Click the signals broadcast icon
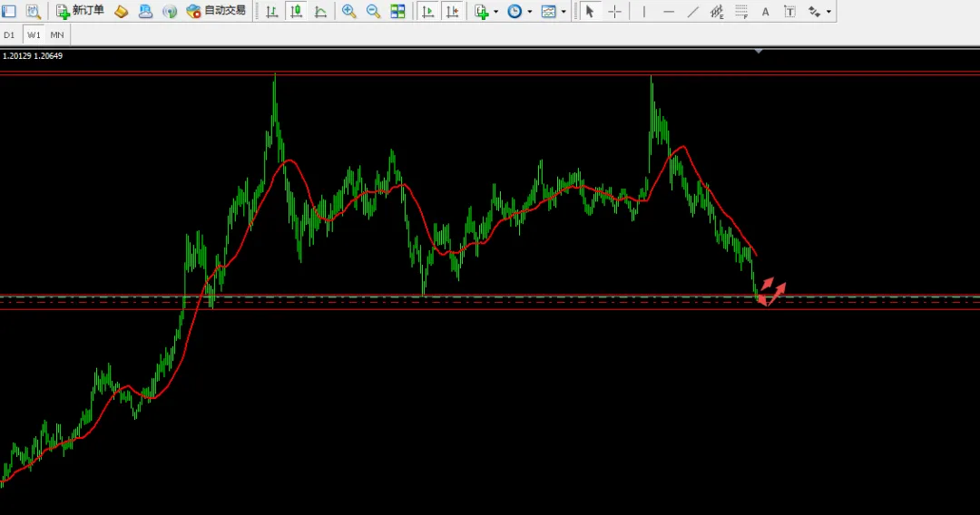This screenshot has width=980, height=515. coord(170,11)
